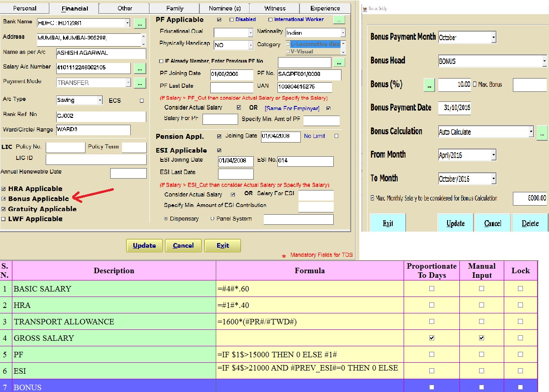Click the browse button next to Salary A/c Number
The width and height of the screenshot is (549, 392).
(140, 69)
